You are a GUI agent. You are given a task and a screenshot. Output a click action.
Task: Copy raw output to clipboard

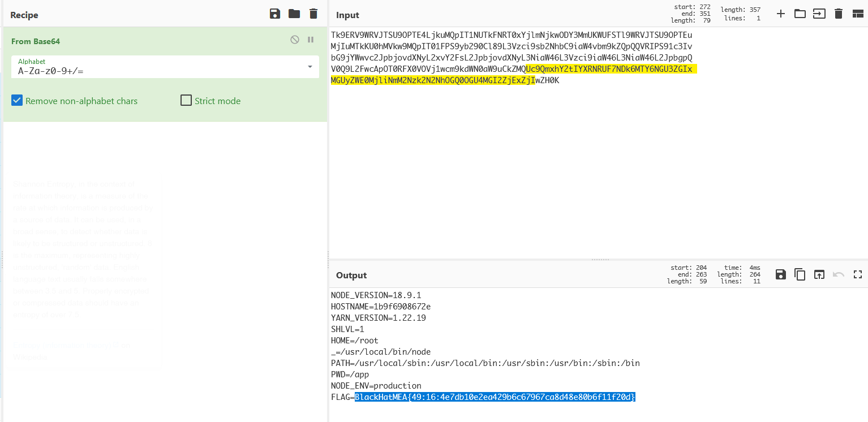coord(800,274)
